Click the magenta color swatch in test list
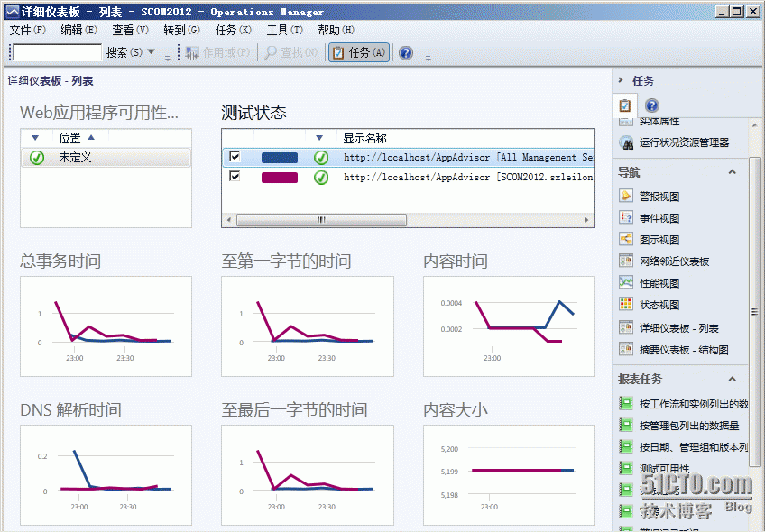Screen dimensions: 765x532 (280, 178)
